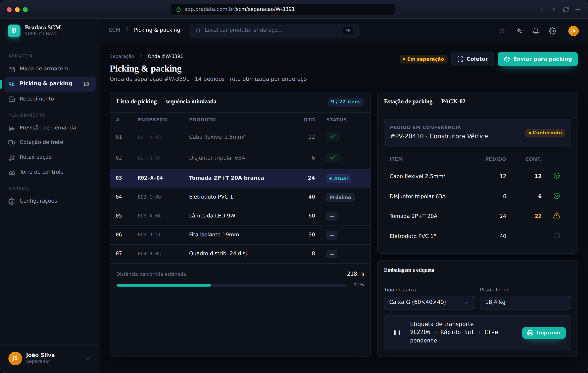This screenshot has width=588, height=373.
Task: Click the QTD column header
Action: (x=309, y=120)
